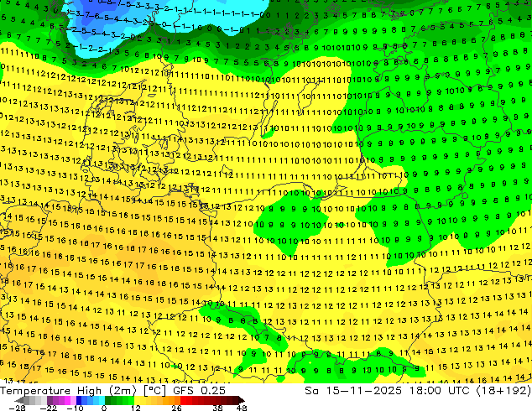Click the yellow legend color band
Viewport: 532px width, 411px height.
(x=137, y=400)
